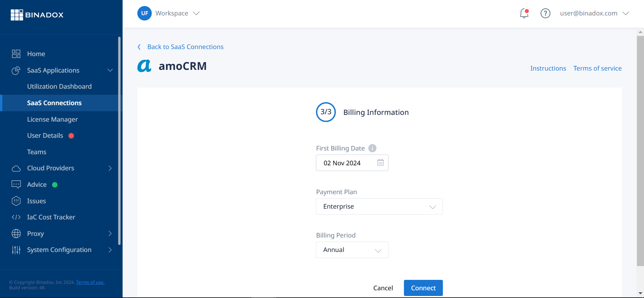This screenshot has width=644, height=298.
Task: Click the Billing Period label
Action: [336, 235]
